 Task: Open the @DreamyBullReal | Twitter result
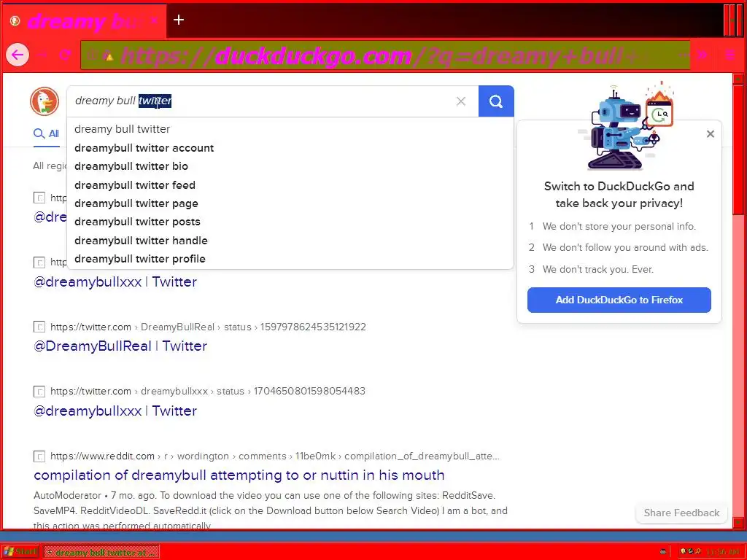pyautogui.click(x=120, y=346)
